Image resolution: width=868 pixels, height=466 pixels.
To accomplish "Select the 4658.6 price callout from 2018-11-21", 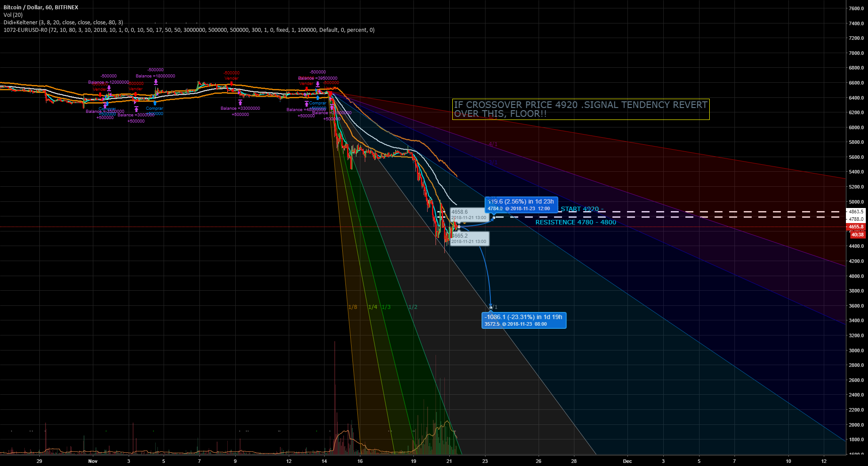I will pyautogui.click(x=470, y=214).
